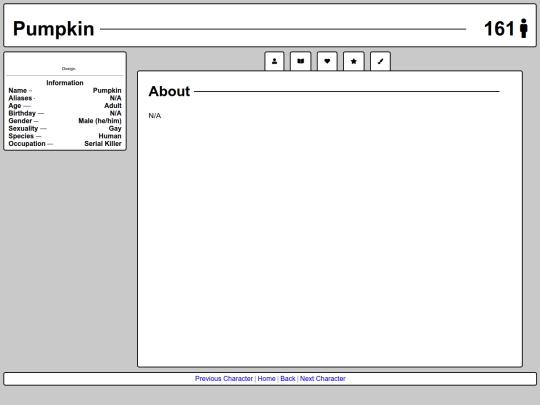Open the person profile tab icon

[274, 61]
